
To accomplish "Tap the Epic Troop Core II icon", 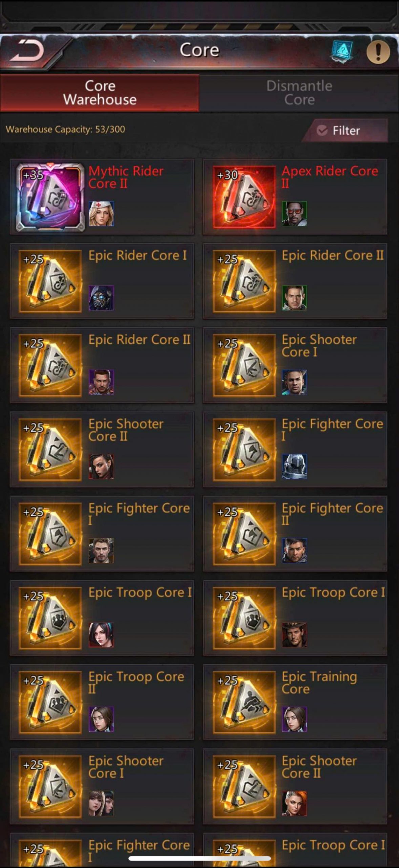I will pyautogui.click(x=50, y=702).
